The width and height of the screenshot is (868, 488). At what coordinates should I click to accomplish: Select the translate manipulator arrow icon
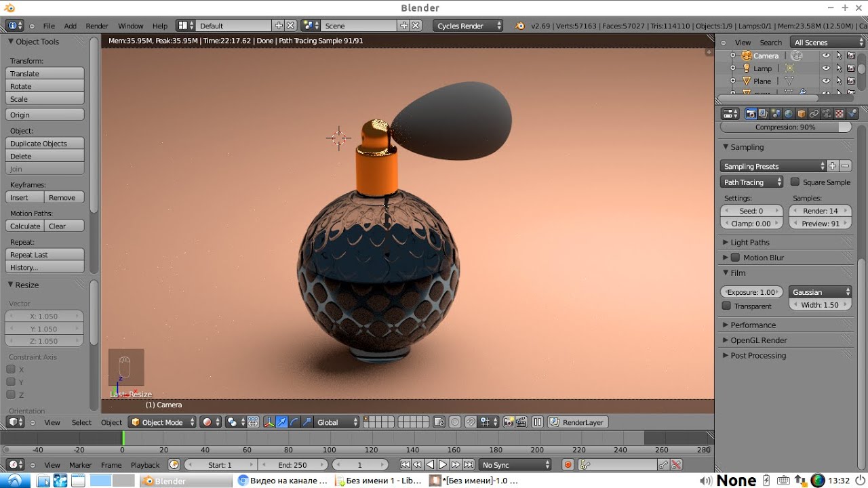pos(282,422)
